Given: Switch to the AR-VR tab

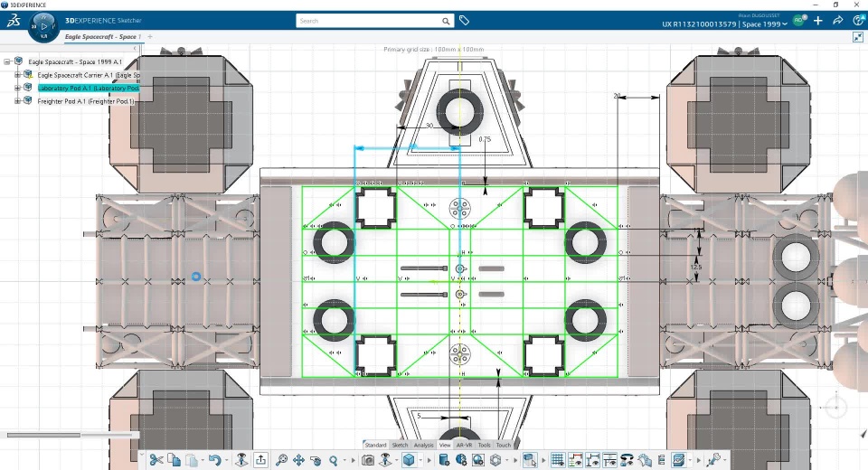Looking at the screenshot, I should [464, 445].
